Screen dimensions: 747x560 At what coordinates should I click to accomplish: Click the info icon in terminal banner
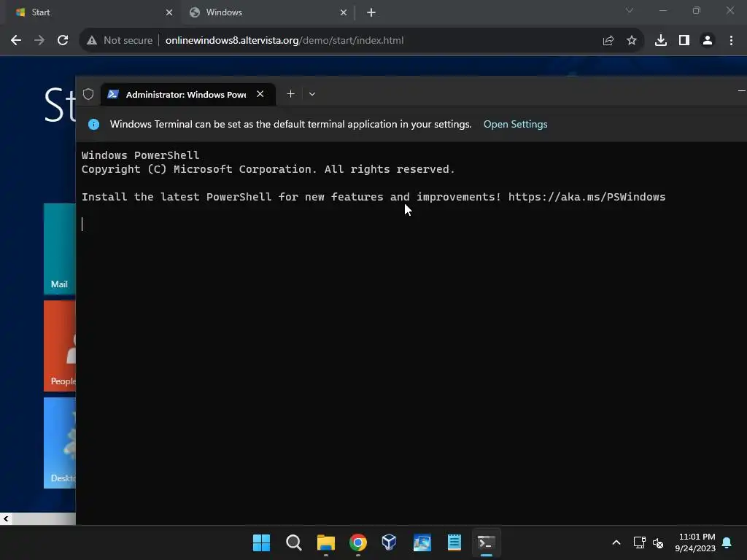click(94, 124)
